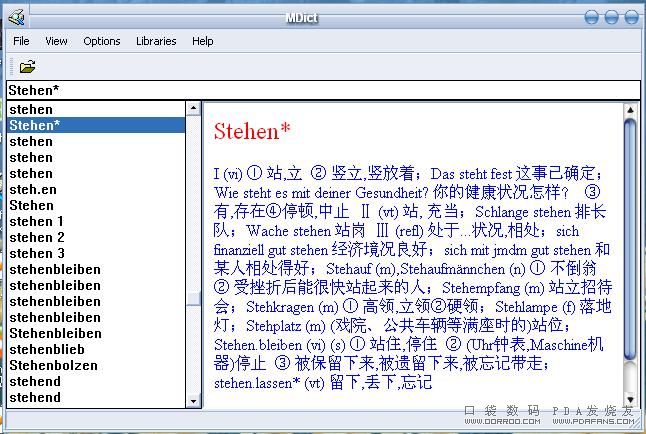This screenshot has width=646, height=434.
Task: Open the Libraries menu
Action: coord(156,41)
